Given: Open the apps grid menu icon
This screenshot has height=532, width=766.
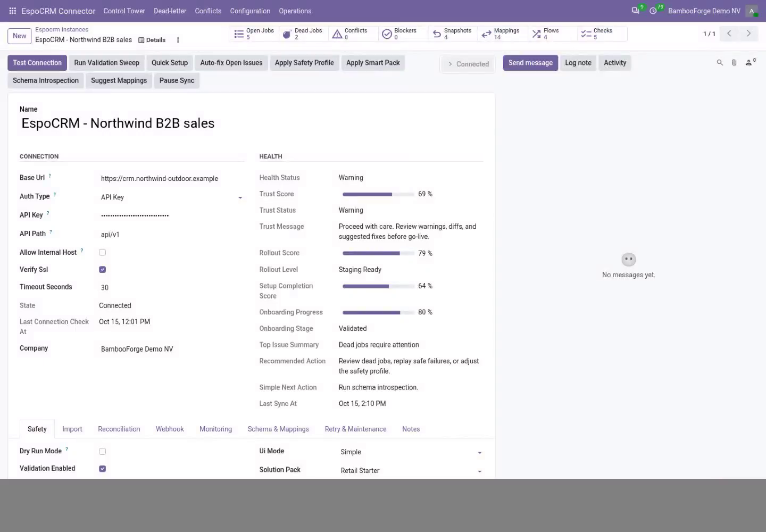Looking at the screenshot, I should (x=13, y=11).
